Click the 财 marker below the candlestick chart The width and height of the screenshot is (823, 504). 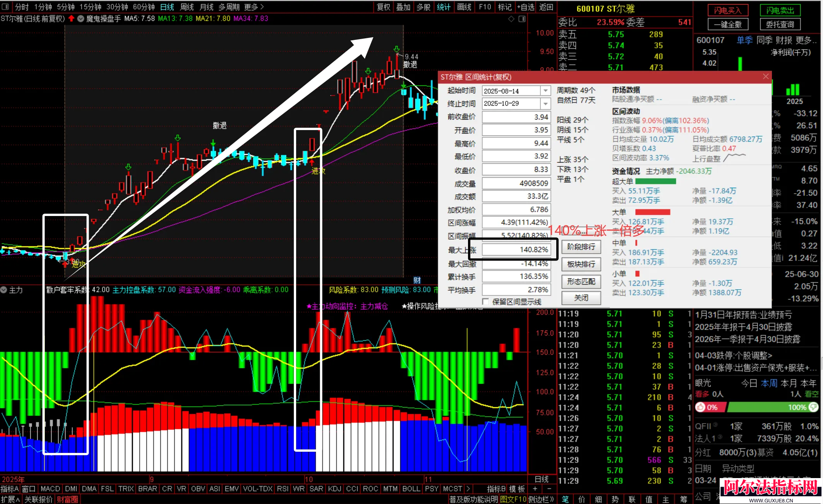tap(417, 280)
